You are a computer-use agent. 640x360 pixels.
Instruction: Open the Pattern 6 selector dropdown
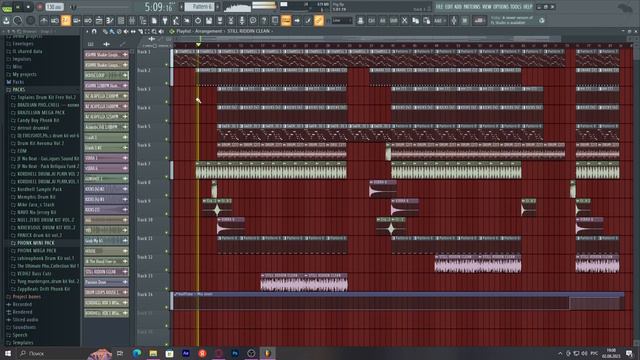click(200, 7)
